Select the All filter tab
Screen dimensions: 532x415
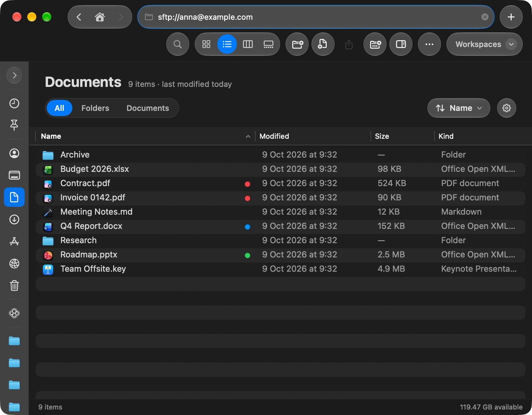coord(59,108)
